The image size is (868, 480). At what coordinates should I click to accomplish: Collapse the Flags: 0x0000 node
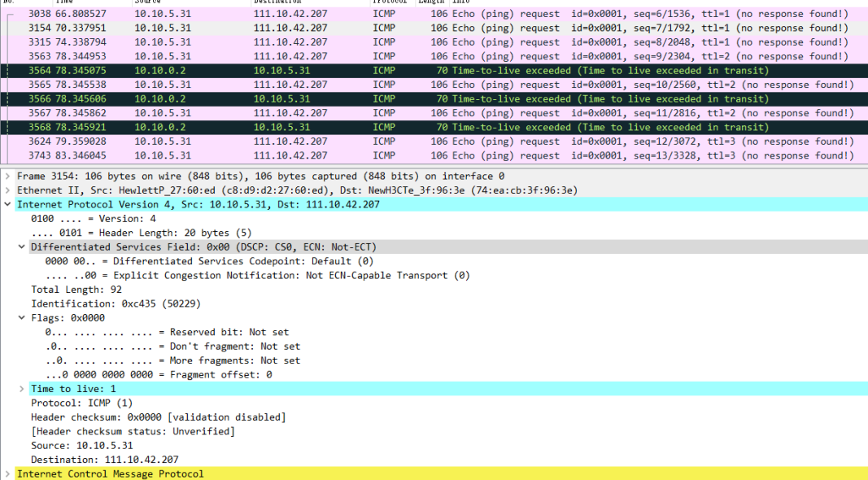(22, 318)
